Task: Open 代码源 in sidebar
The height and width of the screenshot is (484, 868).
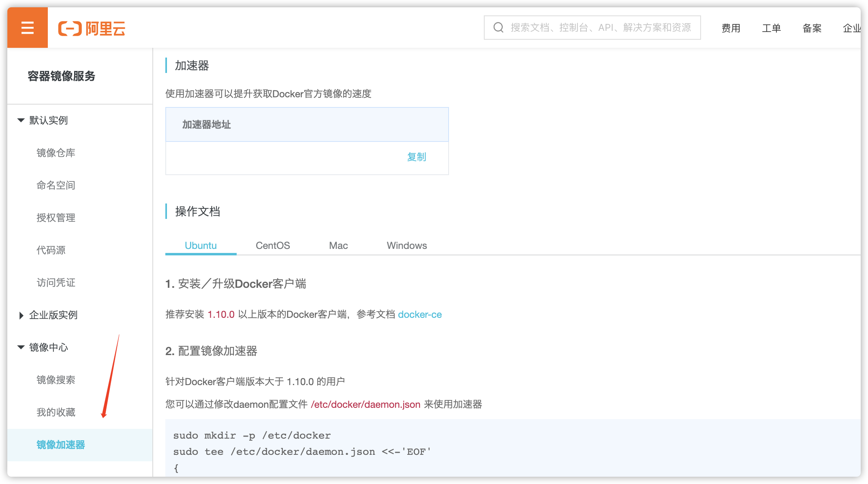Action: [x=51, y=250]
